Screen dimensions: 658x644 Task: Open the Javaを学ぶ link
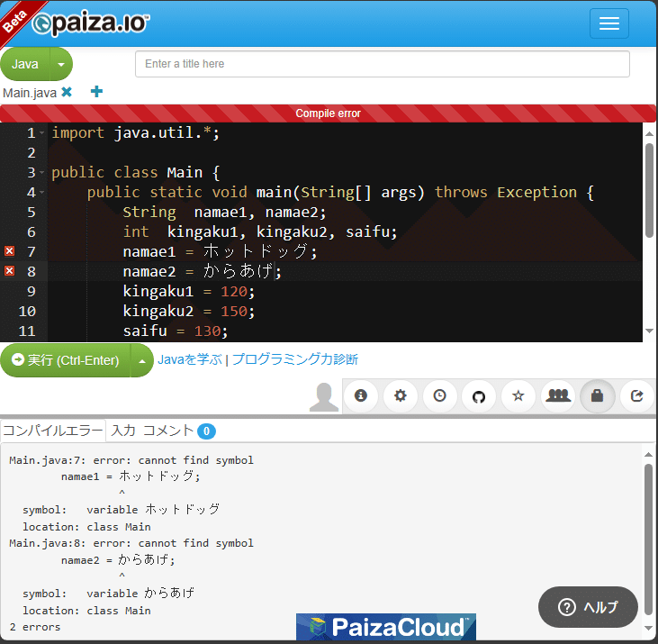pos(190,359)
